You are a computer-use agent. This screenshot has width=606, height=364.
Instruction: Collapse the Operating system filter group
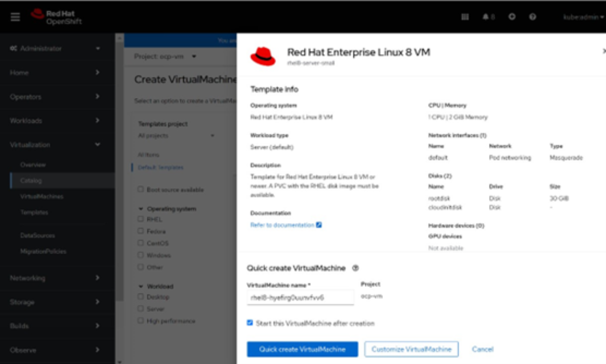pyautogui.click(x=168, y=209)
